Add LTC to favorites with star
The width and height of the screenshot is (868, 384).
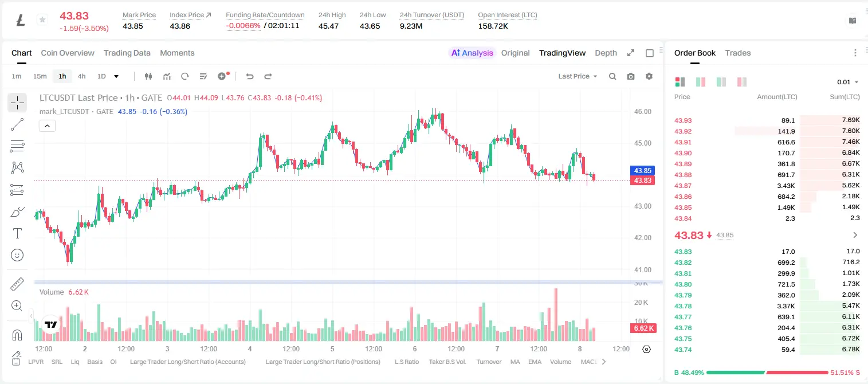42,20
